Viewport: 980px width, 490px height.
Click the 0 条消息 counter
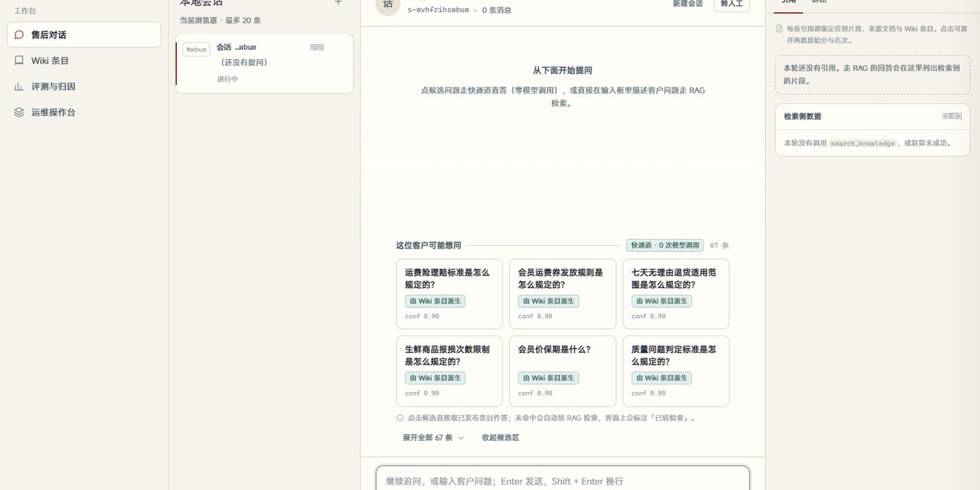tap(496, 10)
